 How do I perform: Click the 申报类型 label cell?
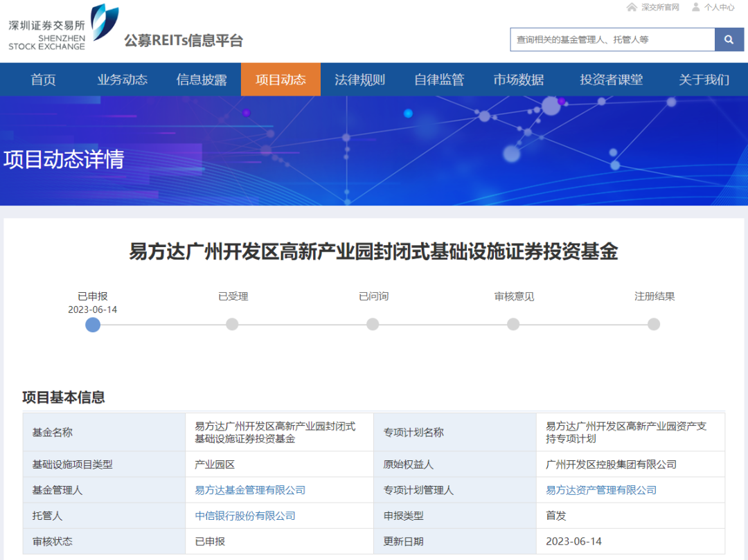point(455,516)
